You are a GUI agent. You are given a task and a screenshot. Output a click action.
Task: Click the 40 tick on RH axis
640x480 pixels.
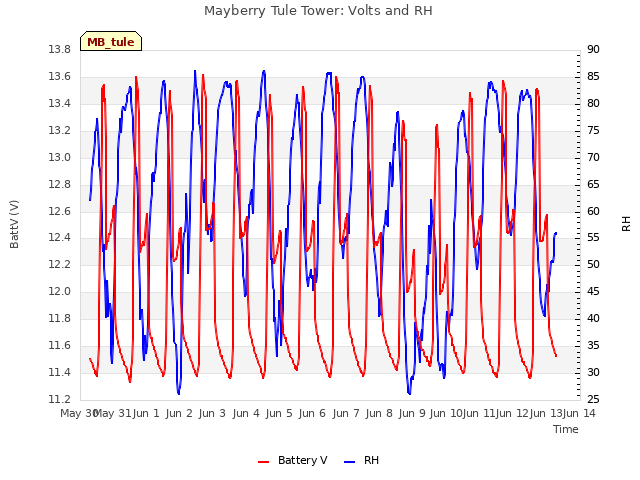(x=593, y=318)
